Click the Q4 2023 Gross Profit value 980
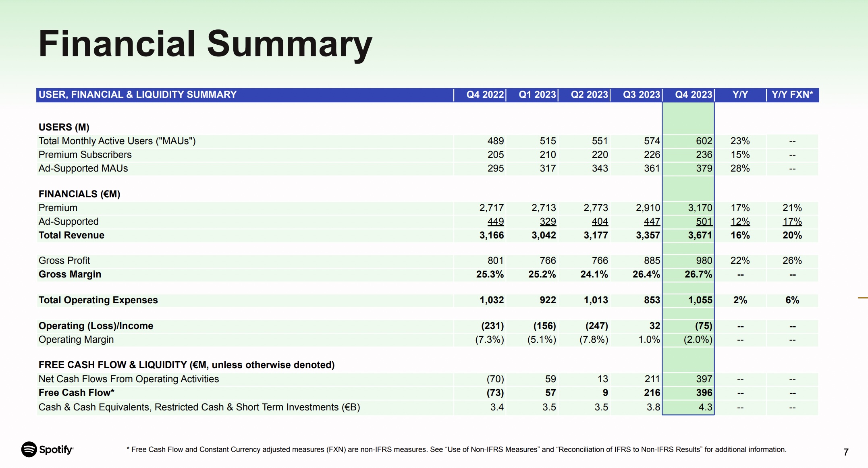Image resolution: width=868 pixels, height=468 pixels. [704, 261]
